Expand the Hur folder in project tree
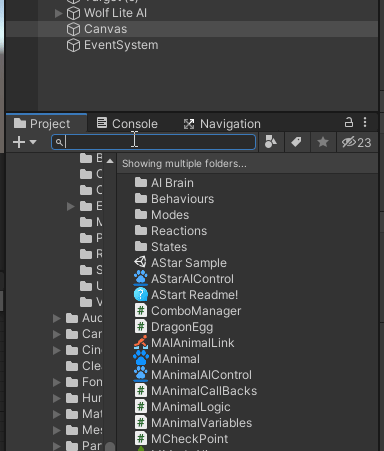 57,398
